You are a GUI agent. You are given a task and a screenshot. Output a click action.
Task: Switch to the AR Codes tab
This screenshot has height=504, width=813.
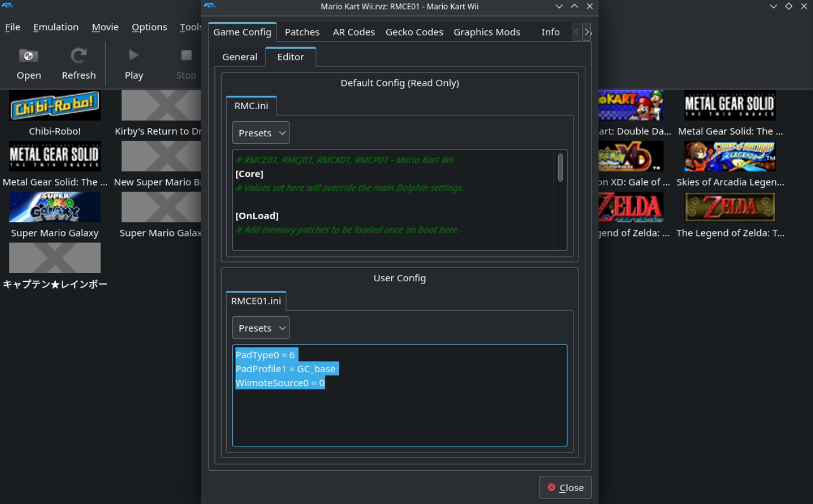(354, 32)
